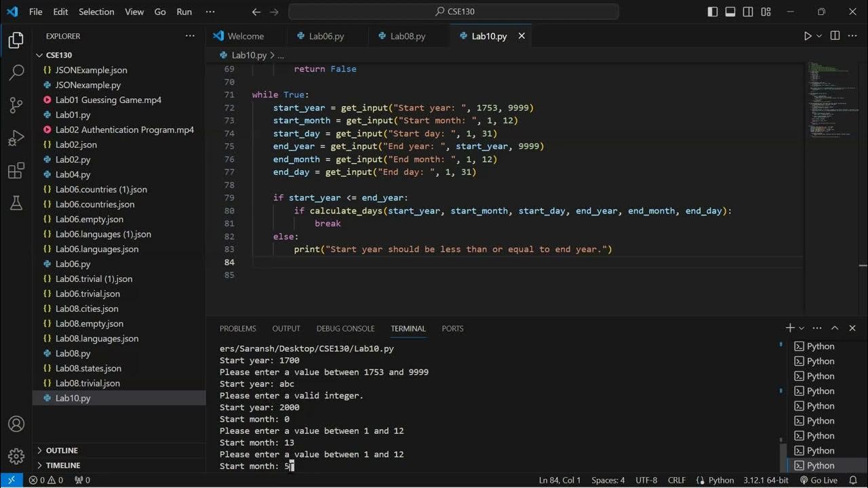Open the Selection menu
The width and height of the screenshot is (868, 488).
96,12
